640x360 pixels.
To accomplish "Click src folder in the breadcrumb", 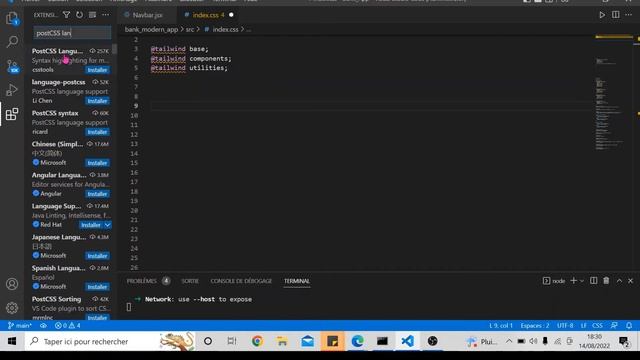I will click(190, 29).
